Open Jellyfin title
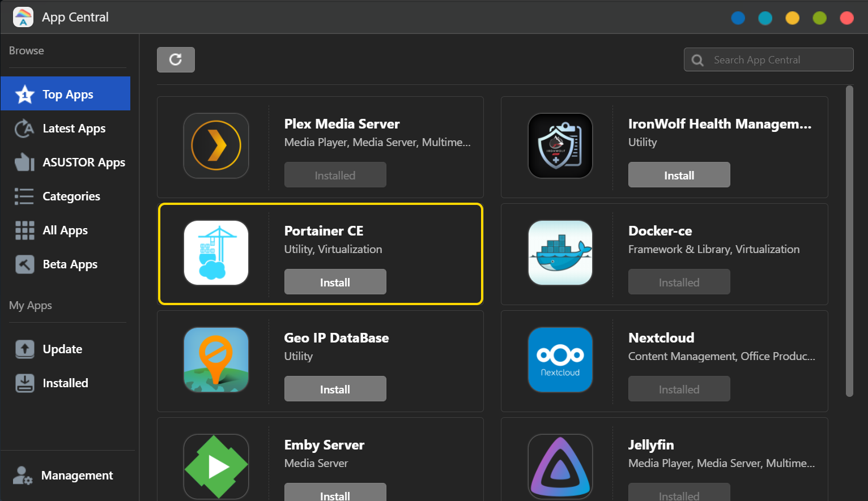The image size is (868, 501). pyautogui.click(x=651, y=445)
